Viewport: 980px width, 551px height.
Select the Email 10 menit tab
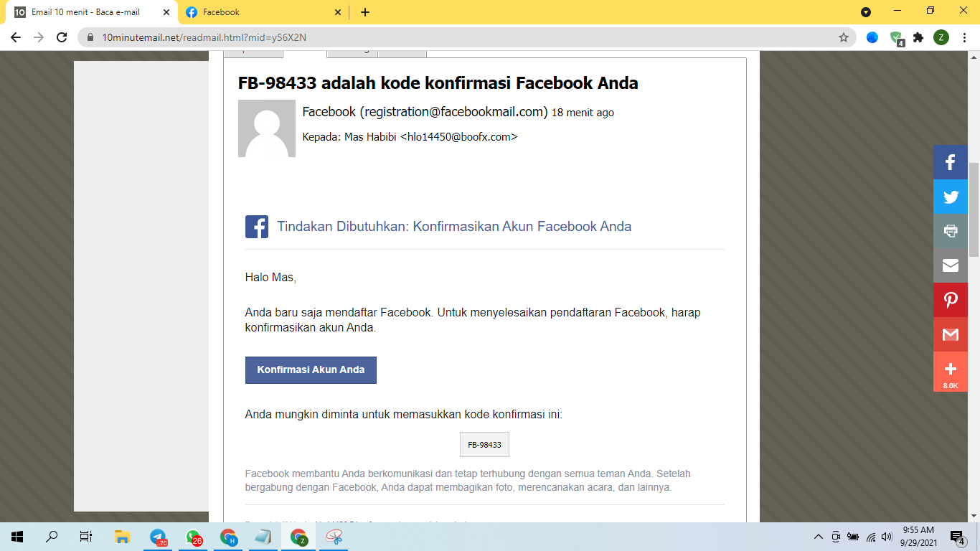click(x=92, y=12)
